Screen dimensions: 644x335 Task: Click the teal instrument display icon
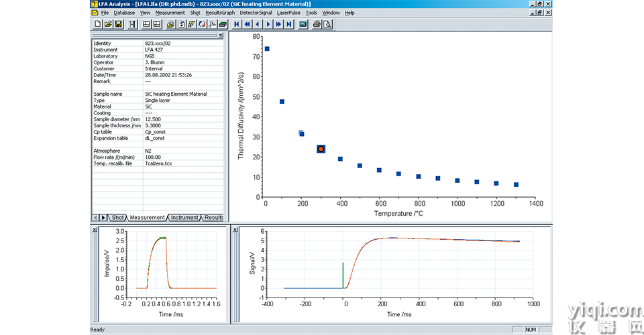tap(303, 24)
